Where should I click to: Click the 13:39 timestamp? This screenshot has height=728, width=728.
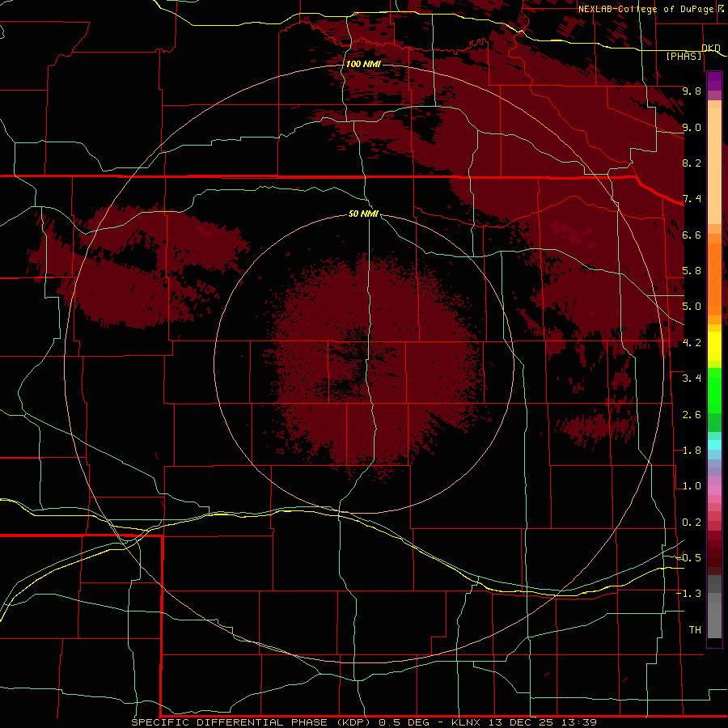580,722
